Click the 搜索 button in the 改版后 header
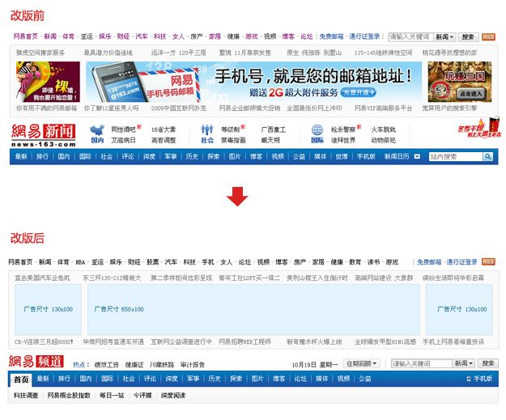 pyautogui.click(x=488, y=363)
